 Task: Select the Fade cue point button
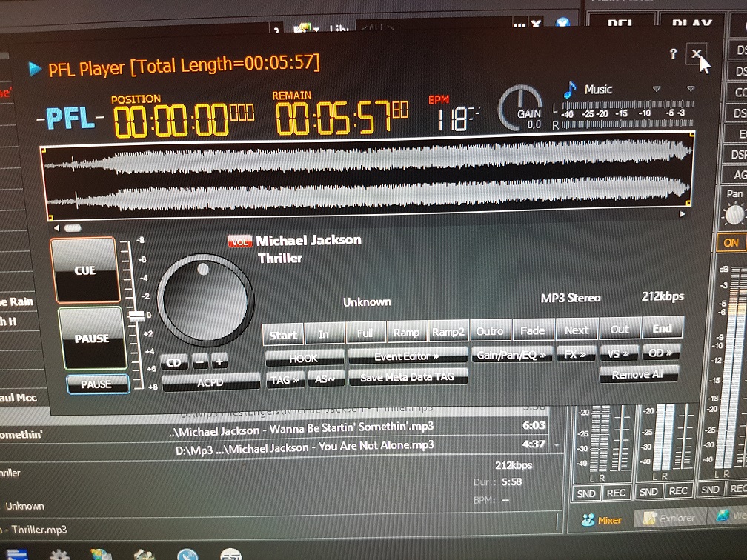point(533,330)
